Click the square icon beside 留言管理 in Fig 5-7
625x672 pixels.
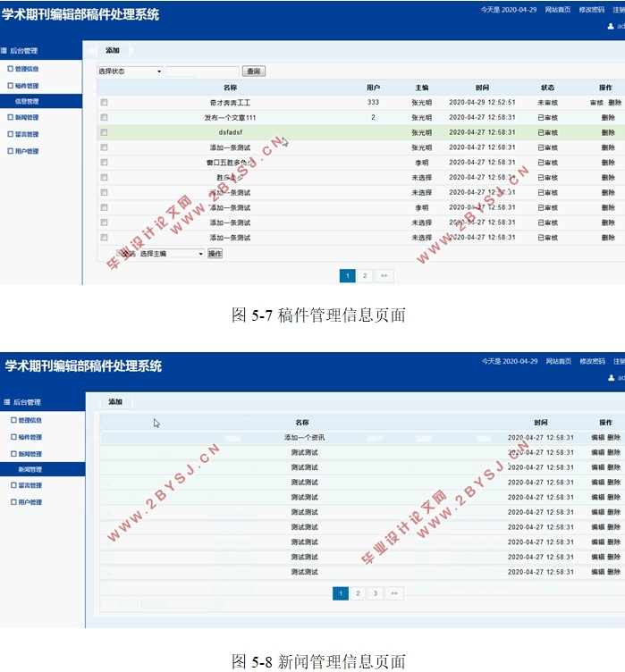point(11,134)
